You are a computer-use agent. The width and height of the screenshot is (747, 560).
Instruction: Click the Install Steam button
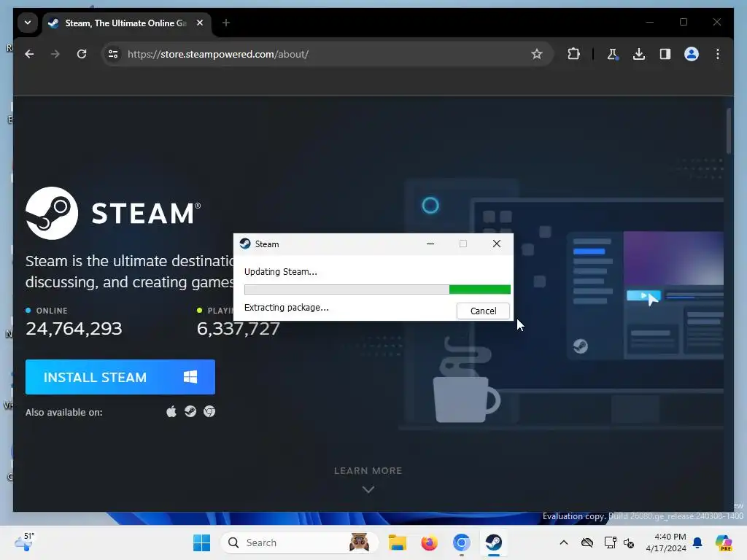[x=120, y=377]
